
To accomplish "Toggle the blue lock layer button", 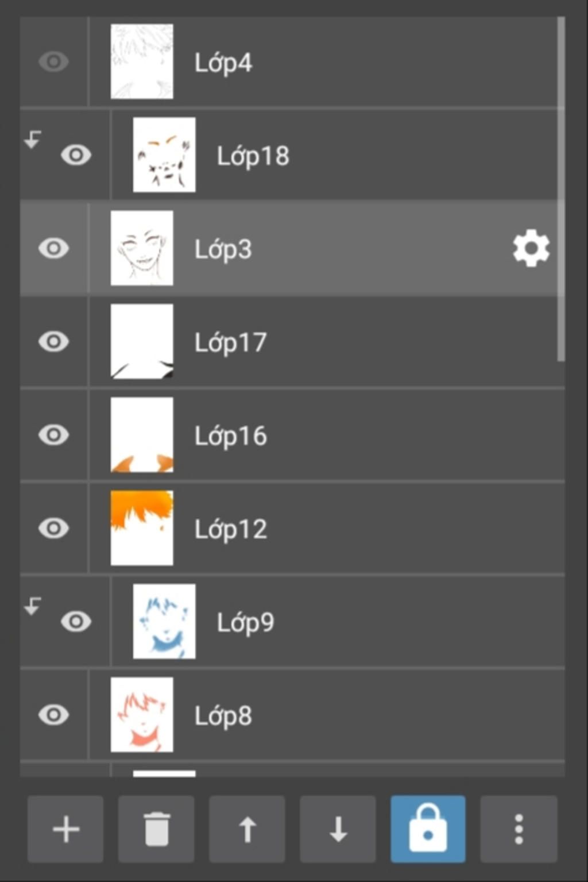I will coord(428,829).
